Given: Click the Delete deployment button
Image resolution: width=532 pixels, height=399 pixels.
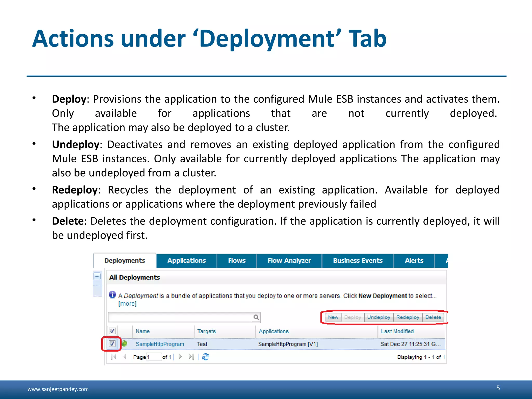Looking at the screenshot, I should coord(433,317).
